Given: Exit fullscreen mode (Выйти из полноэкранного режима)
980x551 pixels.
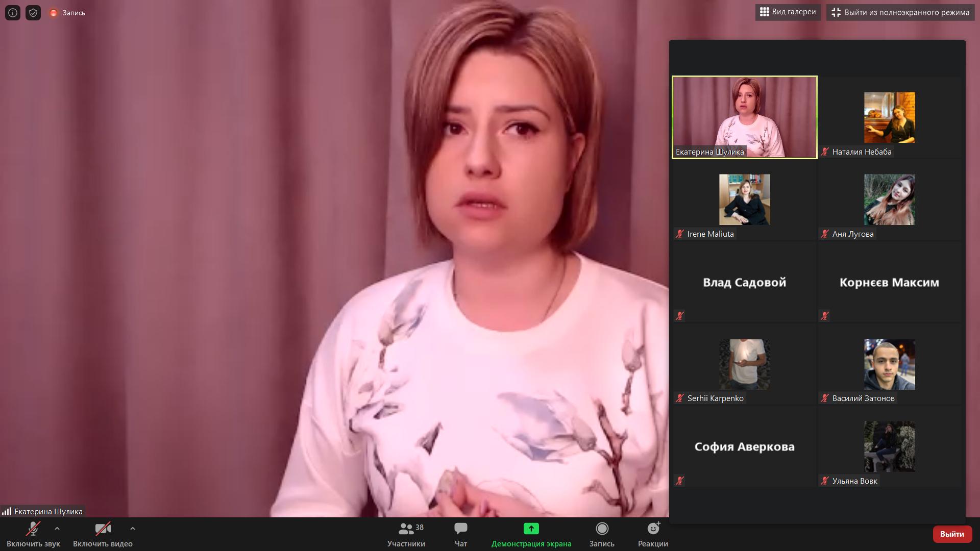Looking at the screenshot, I should click(x=900, y=12).
